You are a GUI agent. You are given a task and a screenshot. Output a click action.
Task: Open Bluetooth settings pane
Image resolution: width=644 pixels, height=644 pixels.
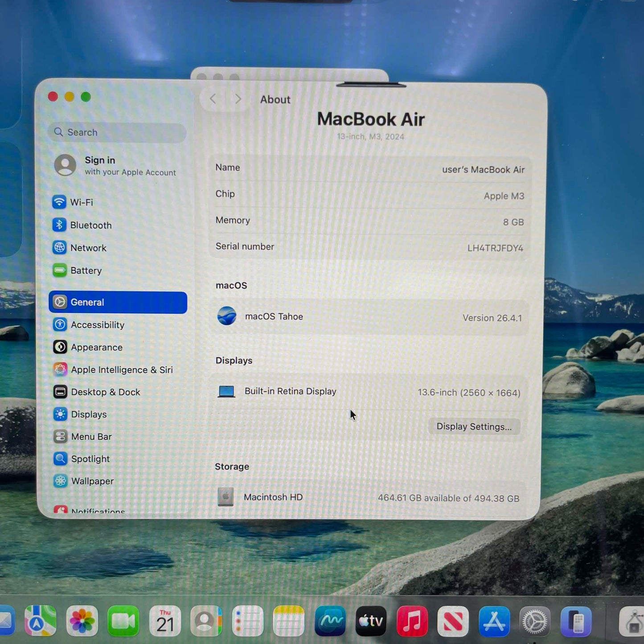(x=82, y=225)
